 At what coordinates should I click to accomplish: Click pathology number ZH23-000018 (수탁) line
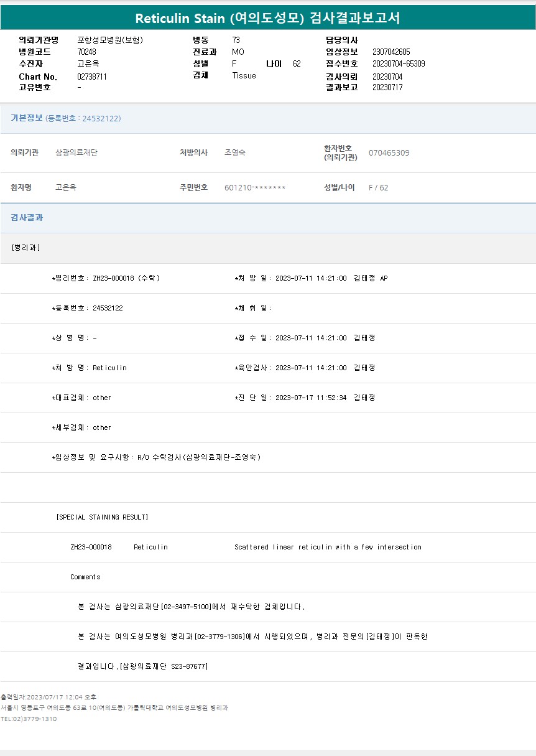click(x=106, y=278)
